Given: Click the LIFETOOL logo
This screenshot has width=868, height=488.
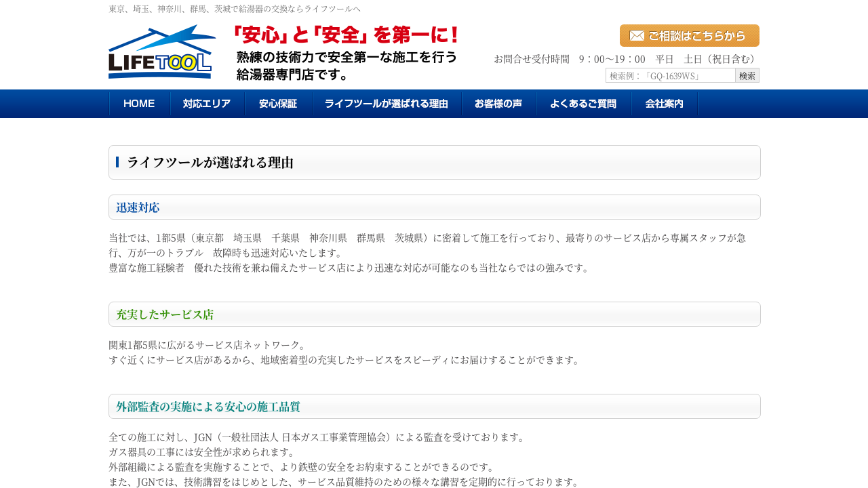Looking at the screenshot, I should coord(162,52).
